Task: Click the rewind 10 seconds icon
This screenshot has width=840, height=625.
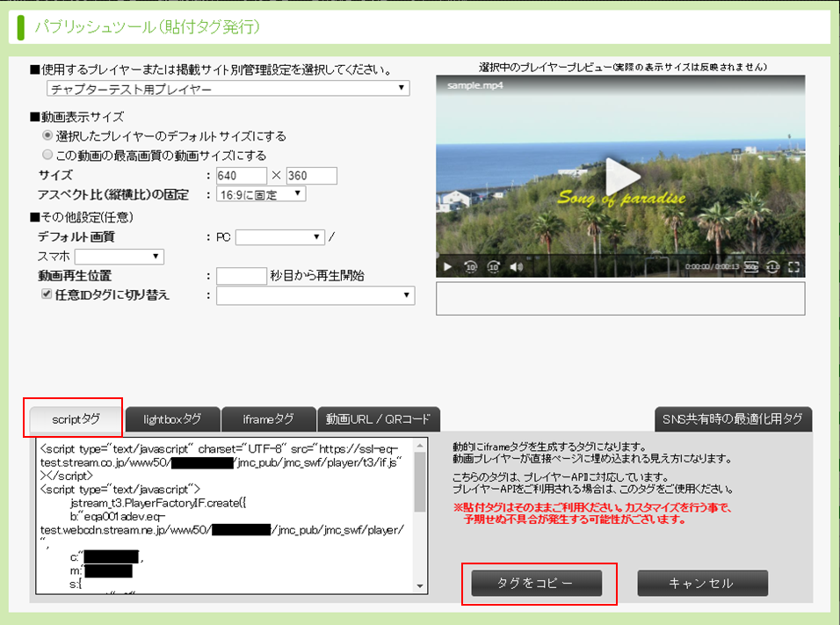Action: pos(471,267)
